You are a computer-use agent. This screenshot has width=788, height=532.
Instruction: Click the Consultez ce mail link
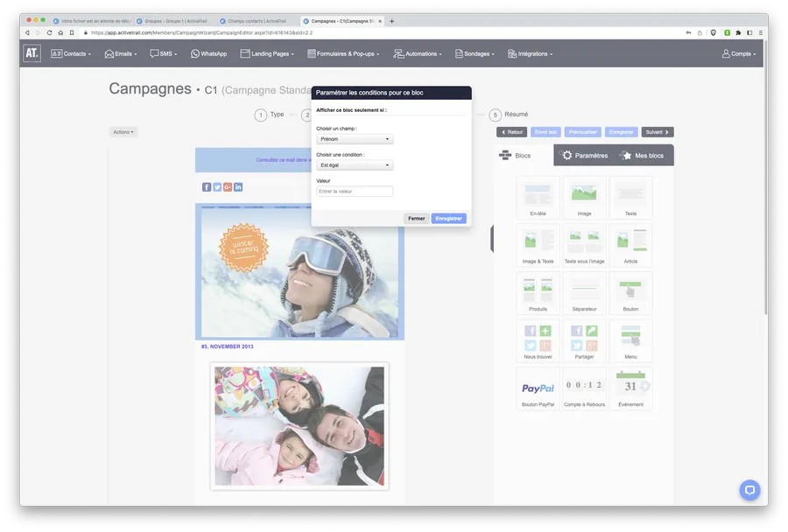click(x=284, y=160)
